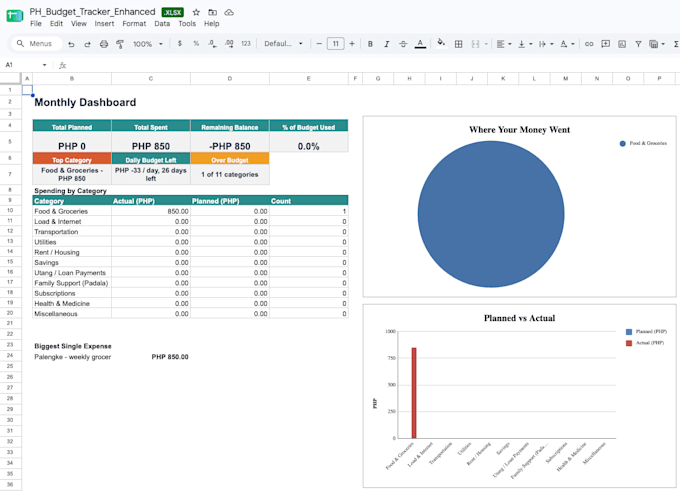Click the Sheets home logo
Screen dimensions: 680x491
(14, 16)
